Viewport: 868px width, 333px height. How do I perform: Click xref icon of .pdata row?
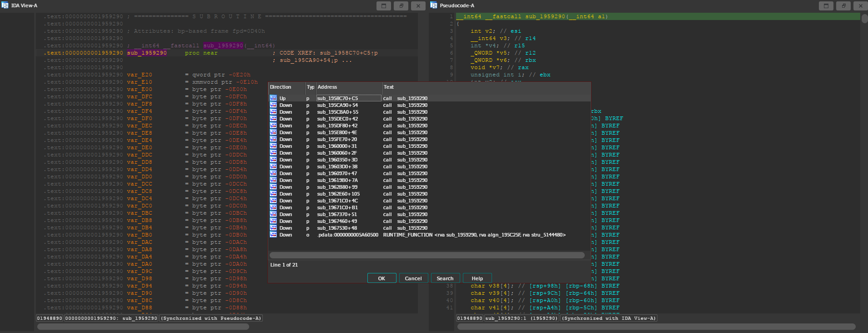(x=273, y=235)
